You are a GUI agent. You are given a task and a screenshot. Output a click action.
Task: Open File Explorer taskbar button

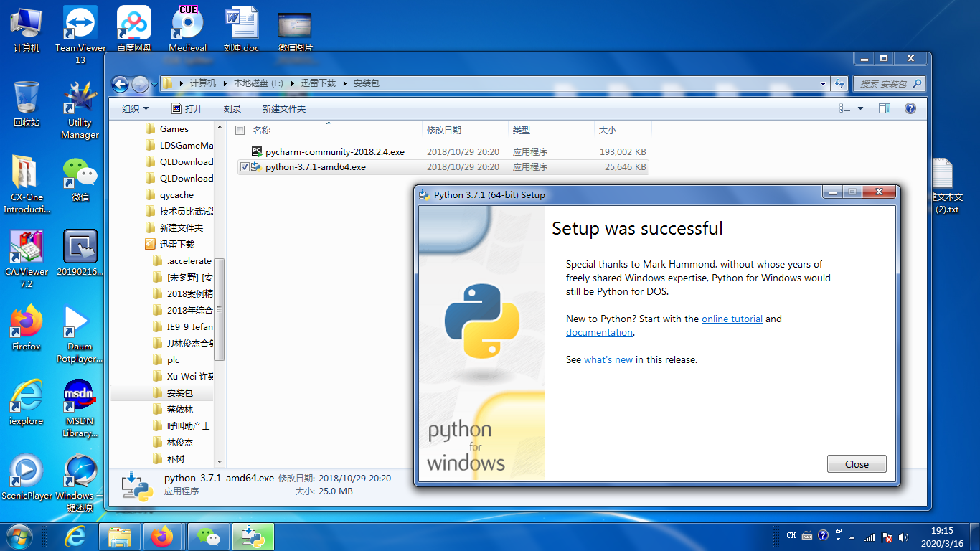coord(119,537)
